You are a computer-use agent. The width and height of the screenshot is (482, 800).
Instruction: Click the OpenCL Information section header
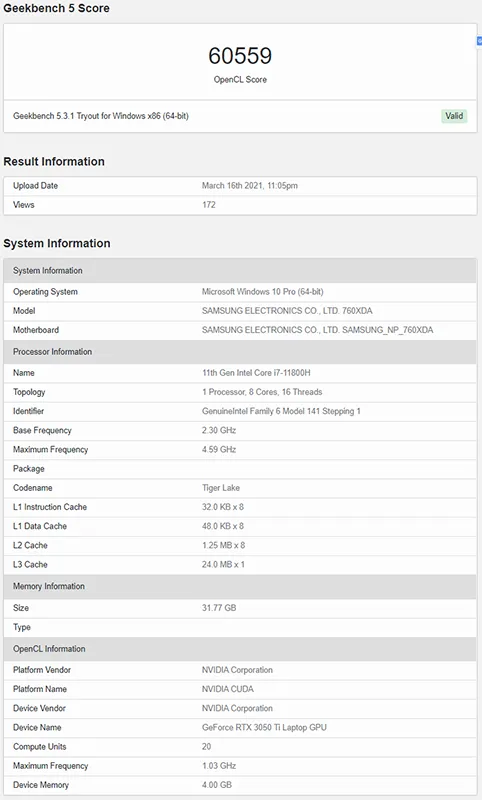click(240, 649)
